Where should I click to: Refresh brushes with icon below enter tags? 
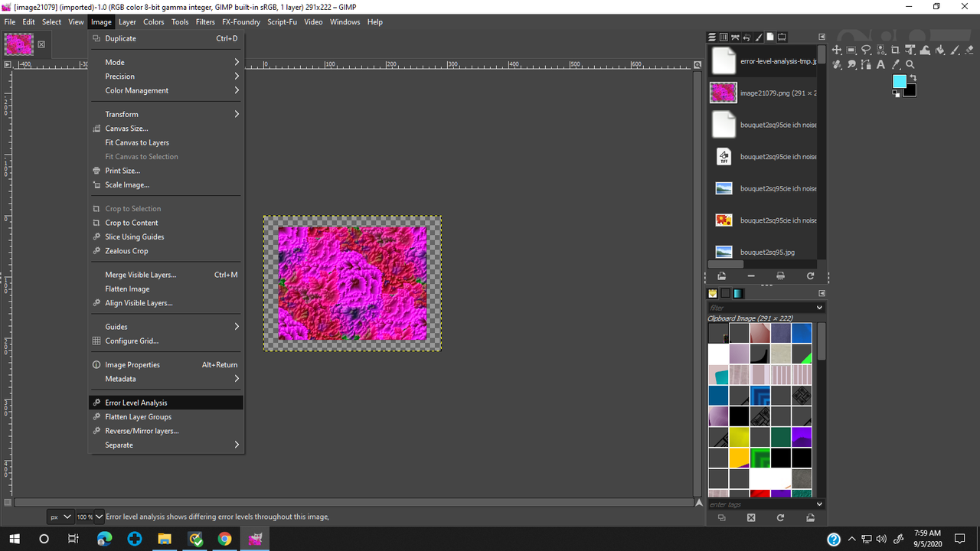[x=780, y=517]
